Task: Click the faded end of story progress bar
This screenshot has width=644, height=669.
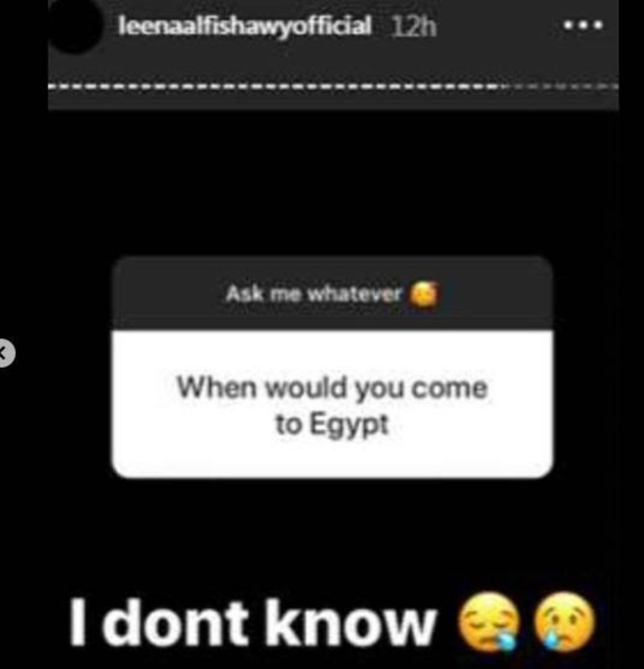Action: pyautogui.click(x=559, y=86)
